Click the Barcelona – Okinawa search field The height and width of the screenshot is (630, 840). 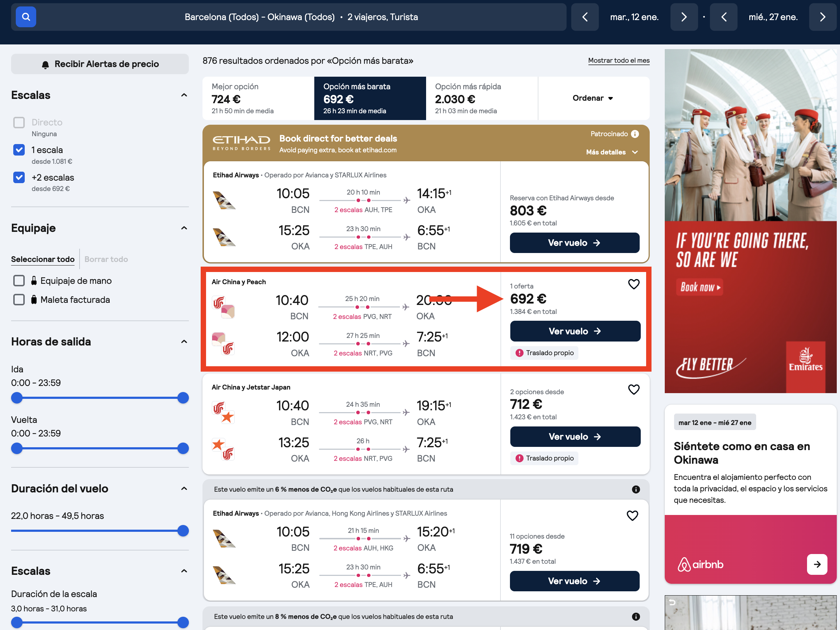(288, 17)
